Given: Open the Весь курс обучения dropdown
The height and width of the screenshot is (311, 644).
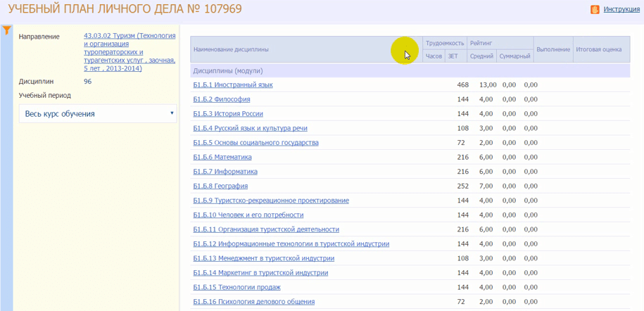Looking at the screenshot, I should (x=98, y=114).
